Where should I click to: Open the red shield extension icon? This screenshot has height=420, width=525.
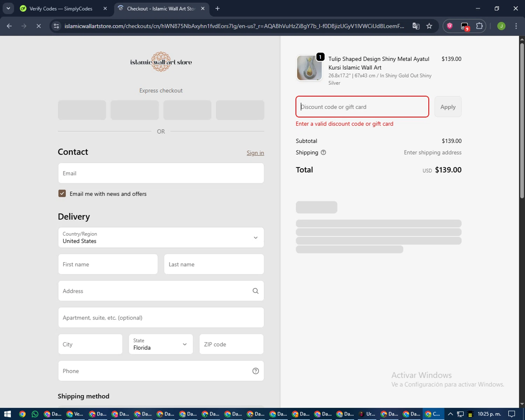click(450, 26)
